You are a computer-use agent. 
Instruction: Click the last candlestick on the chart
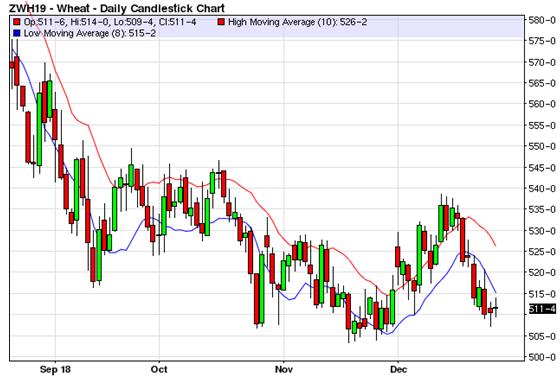tap(496, 308)
